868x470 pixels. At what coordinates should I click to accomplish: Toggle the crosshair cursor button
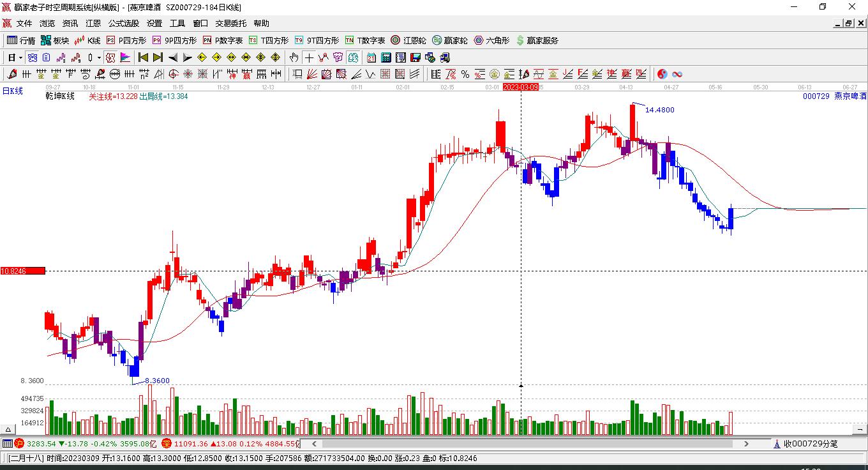coord(309,57)
